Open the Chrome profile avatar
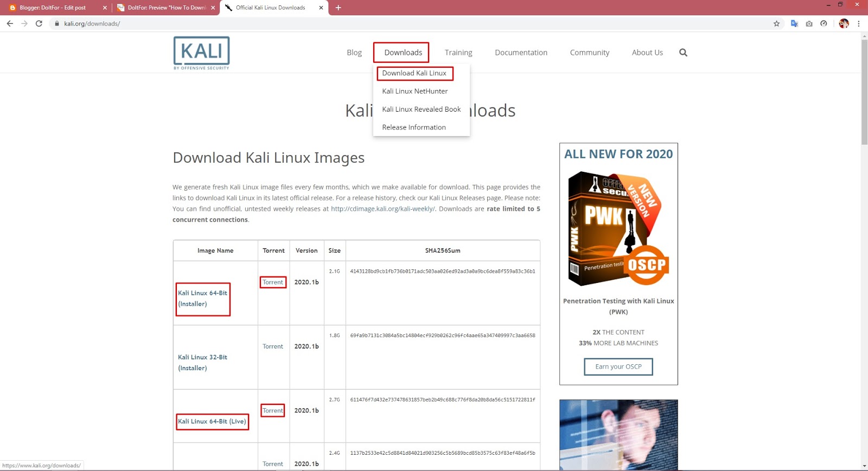Image resolution: width=868 pixels, height=471 pixels. [844, 23]
